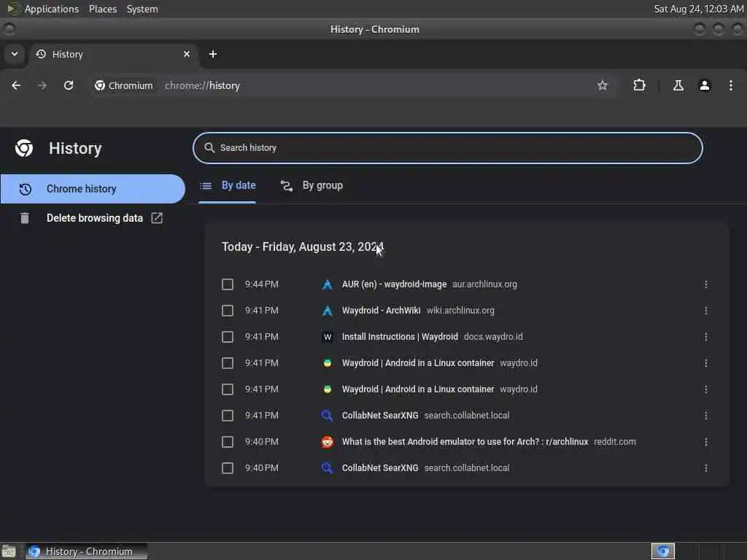Open AUR (en) - waydroid-image link
Image resolution: width=747 pixels, height=560 pixels.
[x=394, y=284]
